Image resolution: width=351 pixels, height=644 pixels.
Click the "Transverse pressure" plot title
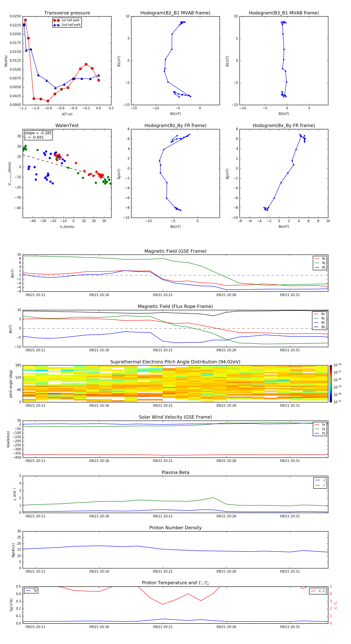67,13
